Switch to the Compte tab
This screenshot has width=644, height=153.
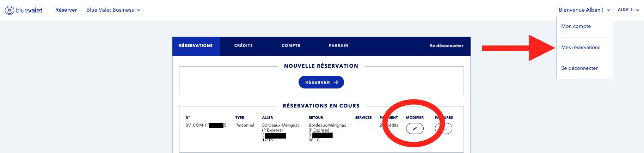291,46
